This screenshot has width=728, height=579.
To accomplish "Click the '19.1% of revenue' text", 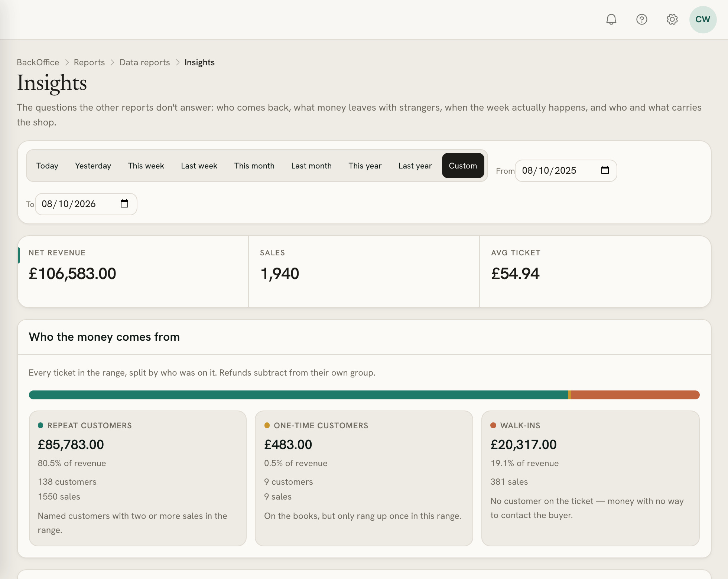I will pyautogui.click(x=524, y=463).
